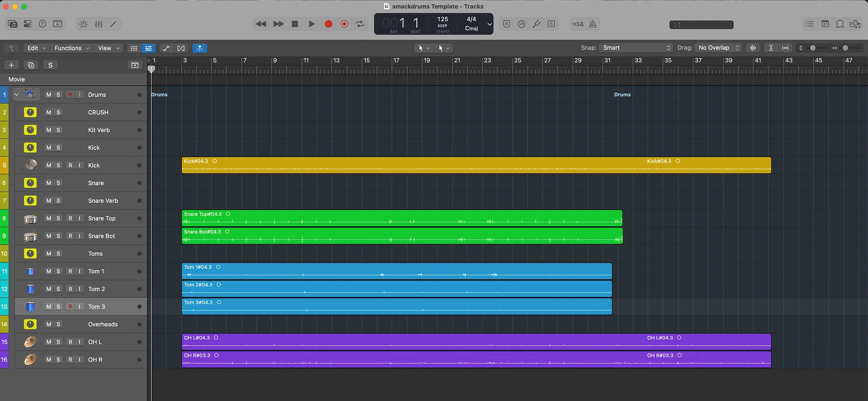The height and width of the screenshot is (401, 868).
Task: Fast forward the playhead
Action: pos(278,24)
